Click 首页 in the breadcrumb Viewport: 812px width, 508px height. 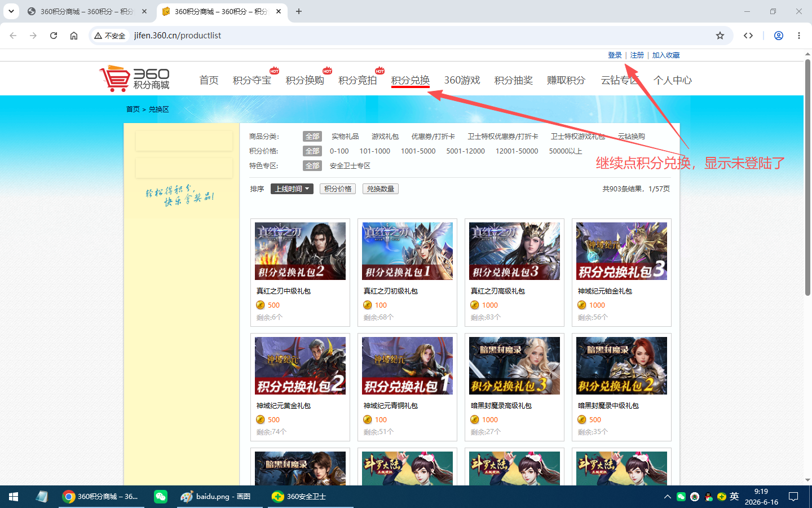point(133,110)
